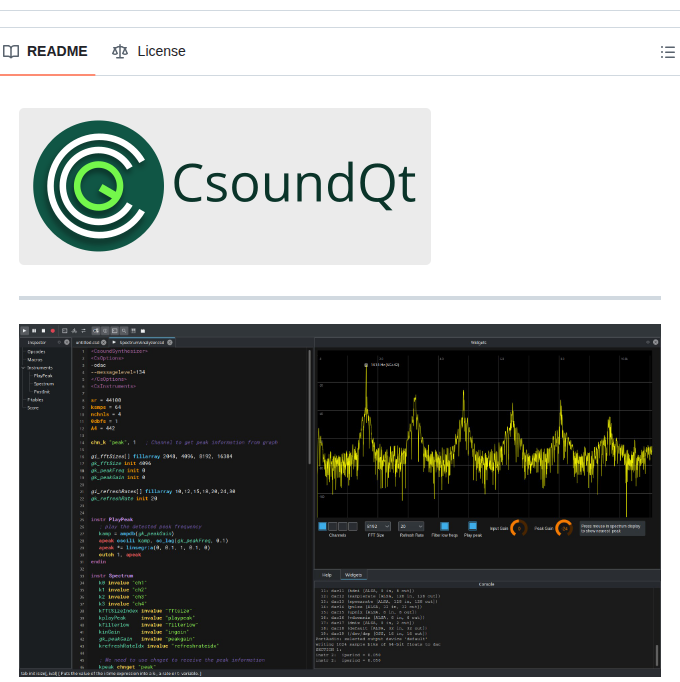Toggle the Play peak checkbox

click(472, 526)
